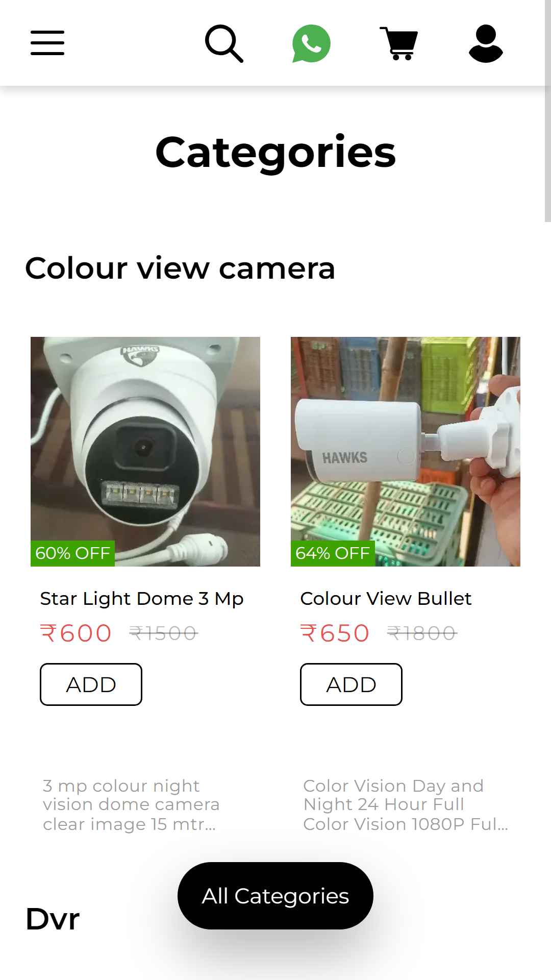Tap the WhatsApp chat icon
The width and height of the screenshot is (551, 980).
pos(311,43)
